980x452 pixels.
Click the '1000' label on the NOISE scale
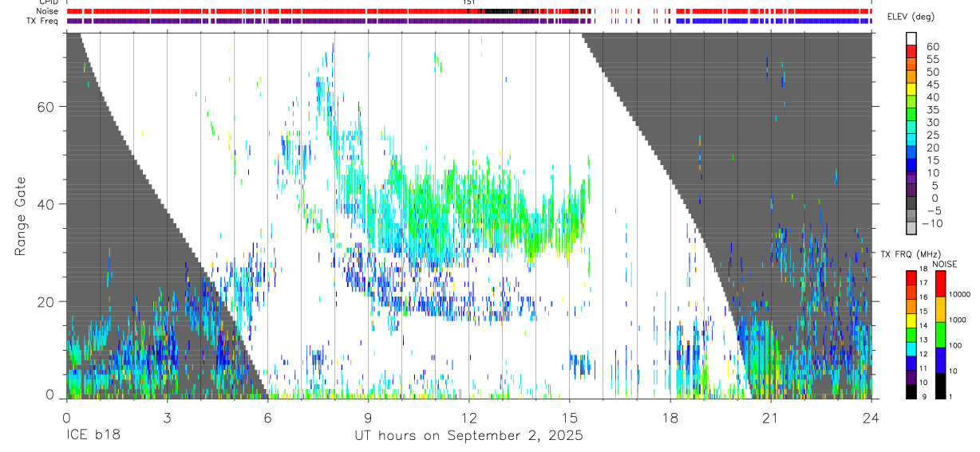point(958,320)
